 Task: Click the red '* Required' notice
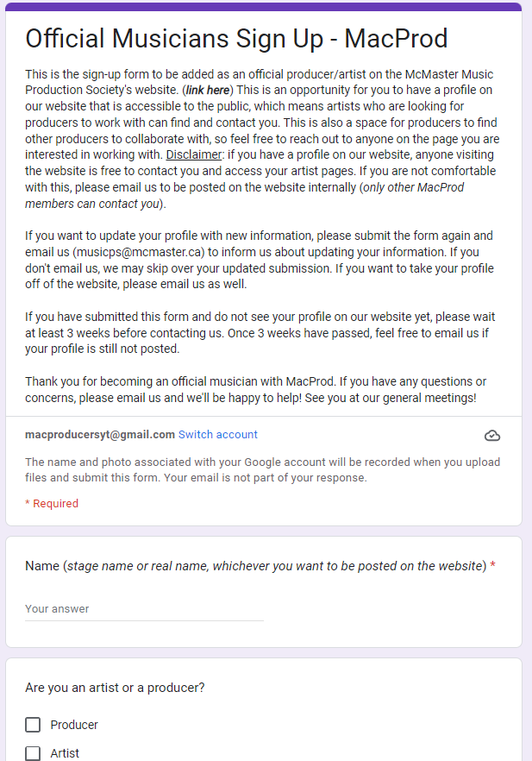[52, 503]
